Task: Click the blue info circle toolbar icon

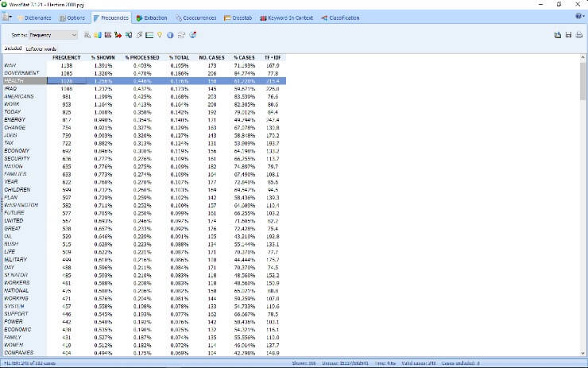Action: point(170,35)
